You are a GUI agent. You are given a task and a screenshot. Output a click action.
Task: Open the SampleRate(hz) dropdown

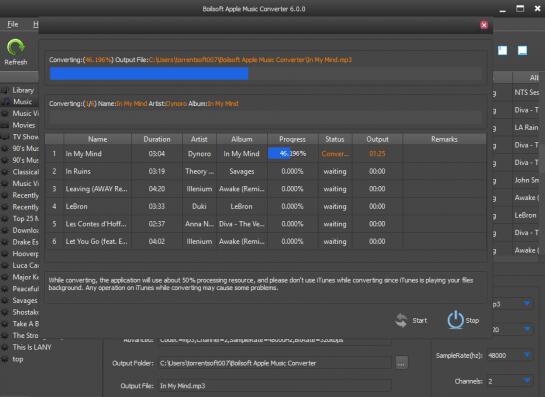(x=509, y=355)
